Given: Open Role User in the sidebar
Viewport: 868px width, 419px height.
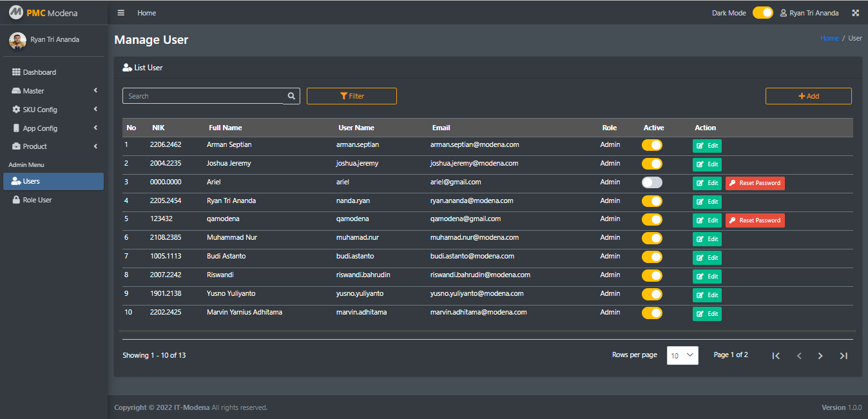Looking at the screenshot, I should coord(53,200).
